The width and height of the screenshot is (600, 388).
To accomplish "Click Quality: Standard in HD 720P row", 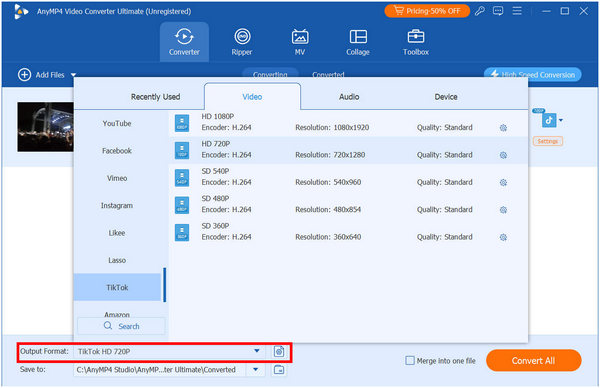I will coord(445,155).
